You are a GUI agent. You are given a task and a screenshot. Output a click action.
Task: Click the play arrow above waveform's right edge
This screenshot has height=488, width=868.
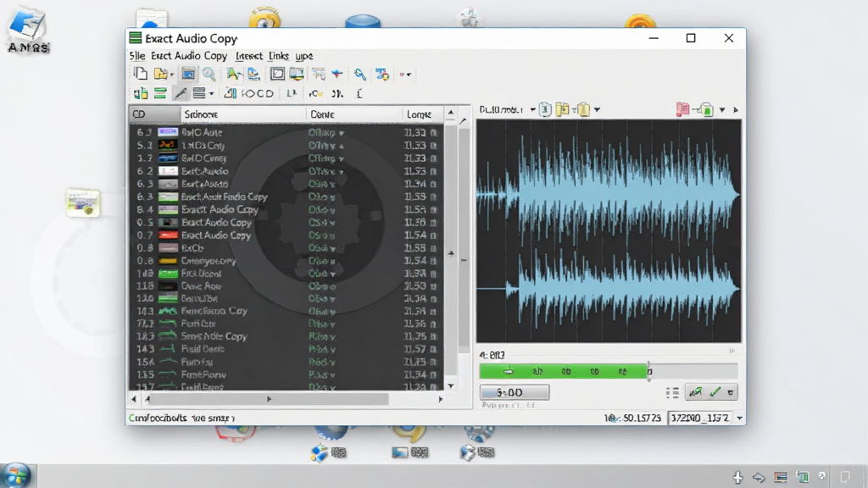pos(736,110)
